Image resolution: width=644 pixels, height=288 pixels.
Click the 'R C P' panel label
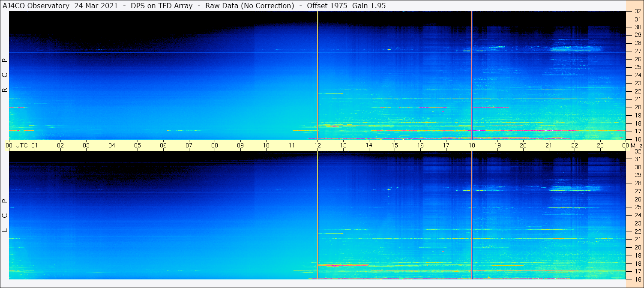[x=5, y=75]
